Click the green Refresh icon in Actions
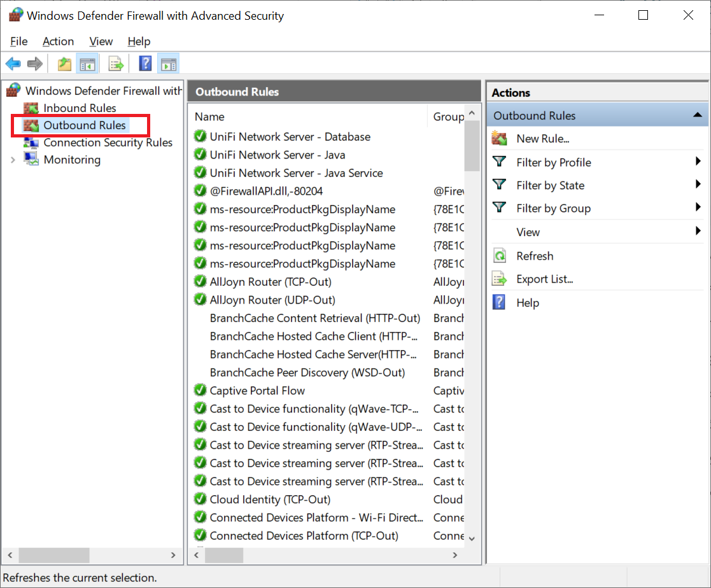Image resolution: width=711 pixels, height=588 pixels. coord(500,256)
